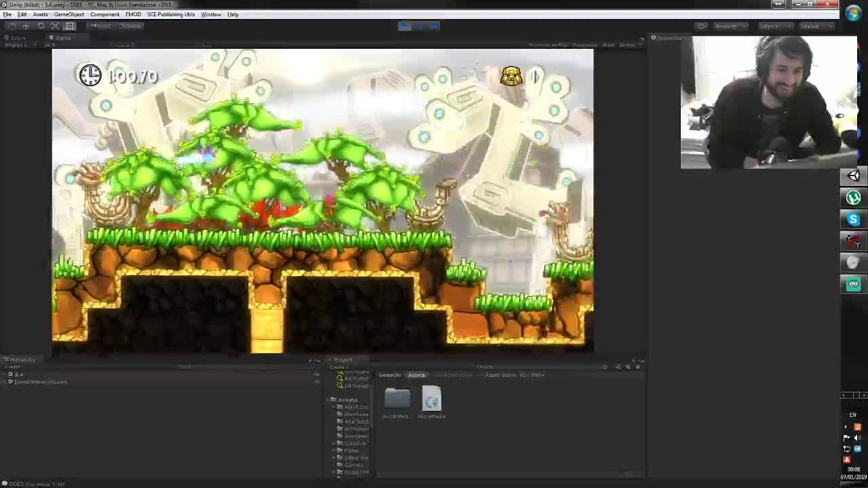Image resolution: width=868 pixels, height=488 pixels.
Task: Click Search by Label icon in Project
Action: tap(628, 367)
